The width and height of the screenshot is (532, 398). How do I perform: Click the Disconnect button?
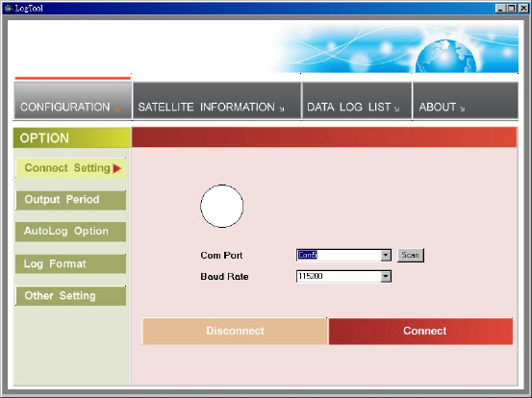click(x=235, y=331)
